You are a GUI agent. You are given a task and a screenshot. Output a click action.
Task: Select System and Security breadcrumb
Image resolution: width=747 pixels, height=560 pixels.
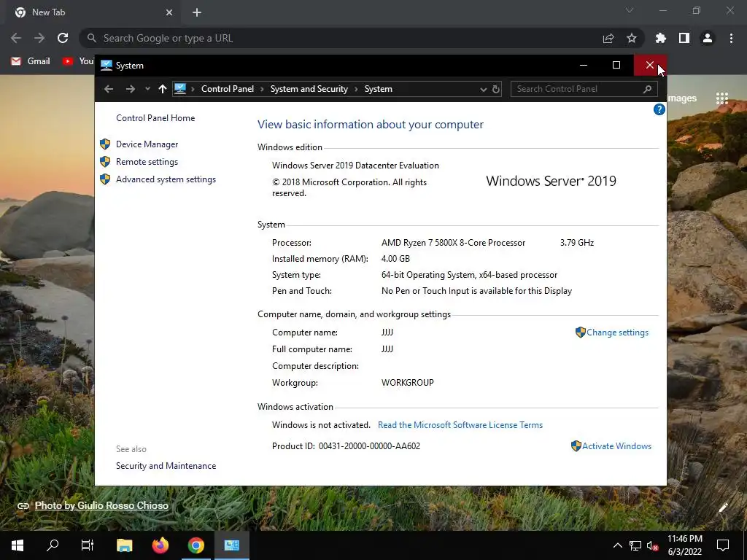(309, 89)
